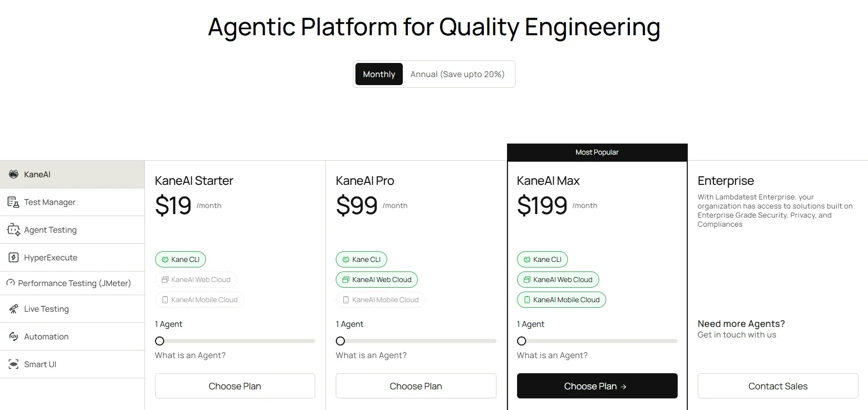868x410 pixels.
Task: Click Kane CLI icon in Starter plan
Action: [165, 259]
